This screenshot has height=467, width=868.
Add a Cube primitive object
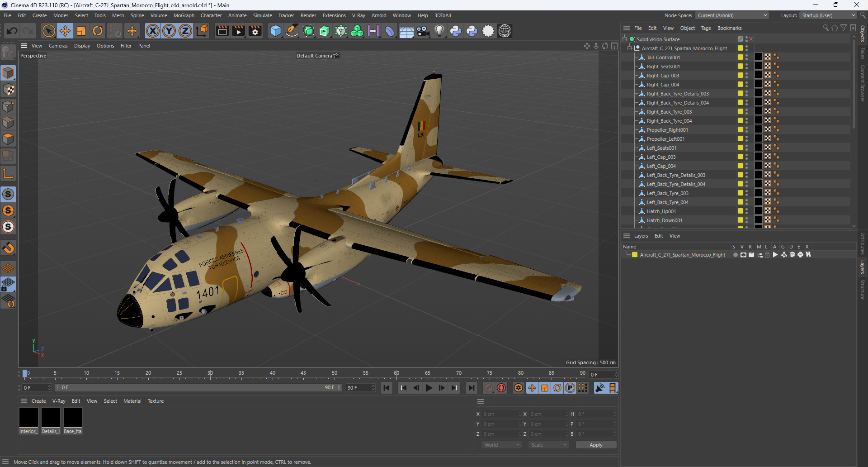click(x=275, y=31)
